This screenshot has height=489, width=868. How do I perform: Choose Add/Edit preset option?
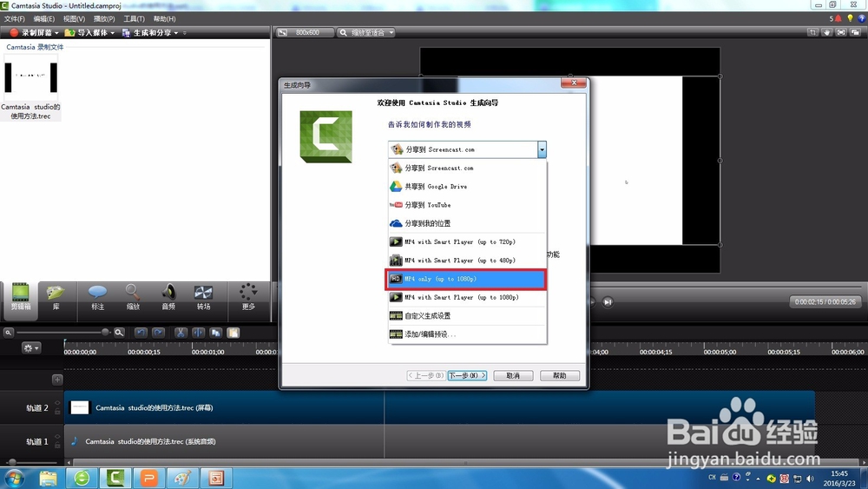point(467,334)
